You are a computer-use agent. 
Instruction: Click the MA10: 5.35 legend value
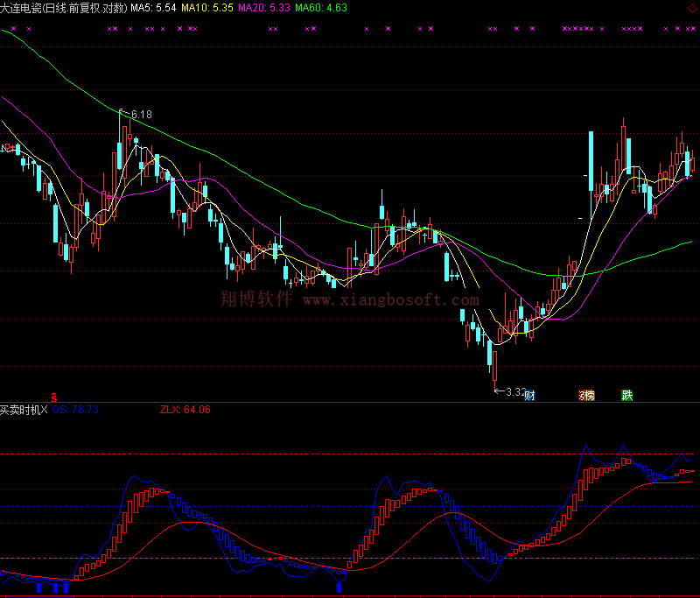pos(207,8)
